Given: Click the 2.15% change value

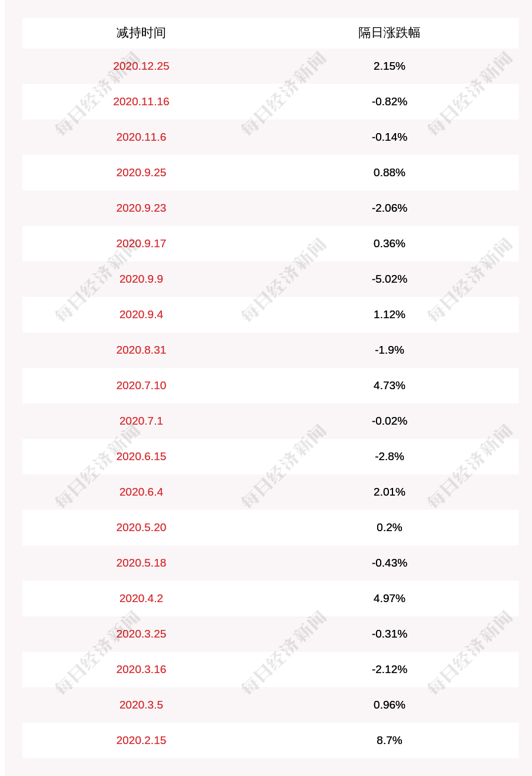Looking at the screenshot, I should click(x=390, y=66).
